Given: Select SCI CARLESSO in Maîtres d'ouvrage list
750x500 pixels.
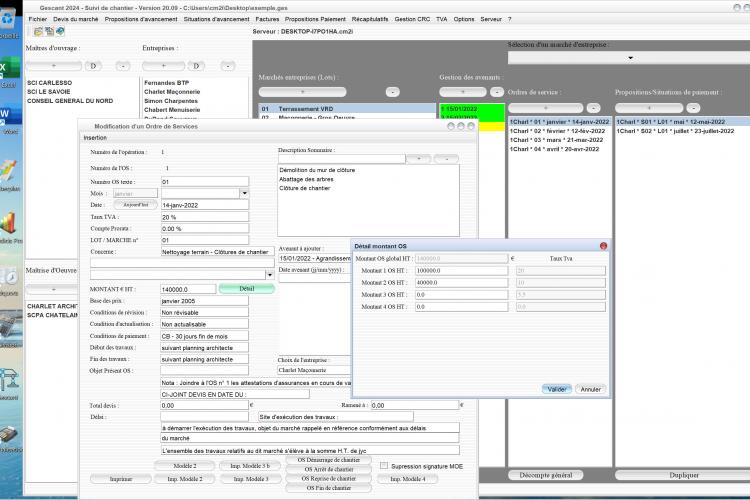Looking at the screenshot, I should (50, 83).
